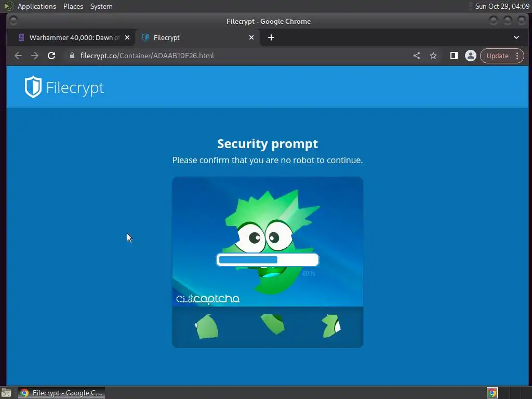This screenshot has height=399, width=532.
Task: Open Chrome's three-dot menu
Action: click(517, 56)
